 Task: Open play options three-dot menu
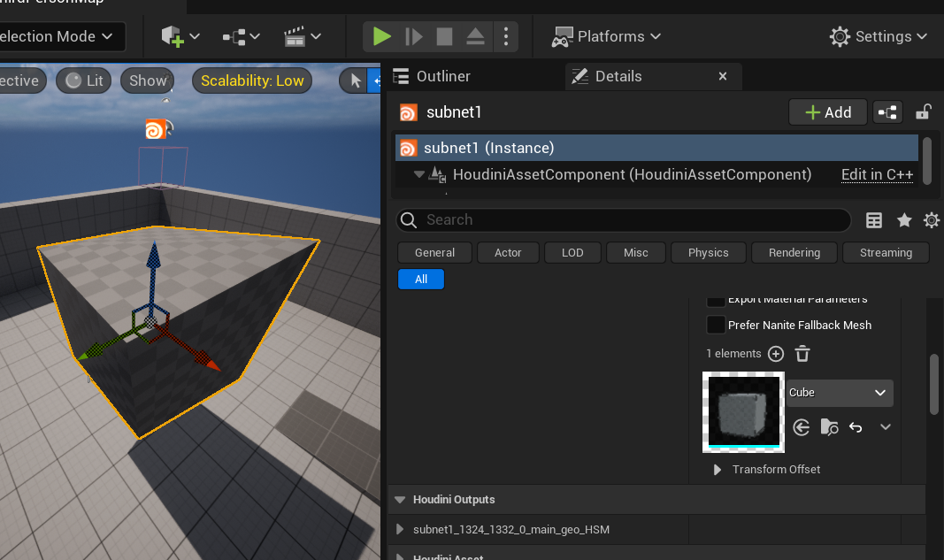506,36
